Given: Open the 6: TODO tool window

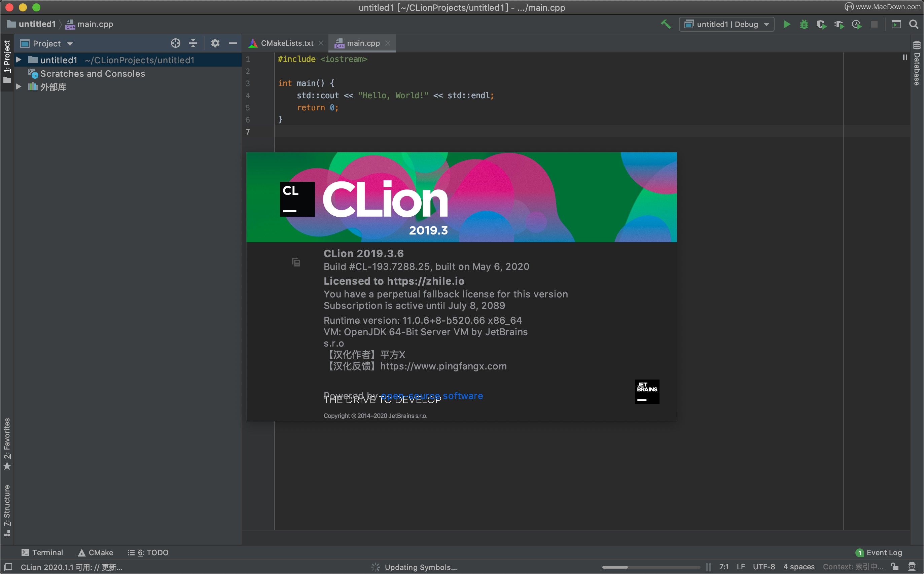Looking at the screenshot, I should (x=148, y=552).
